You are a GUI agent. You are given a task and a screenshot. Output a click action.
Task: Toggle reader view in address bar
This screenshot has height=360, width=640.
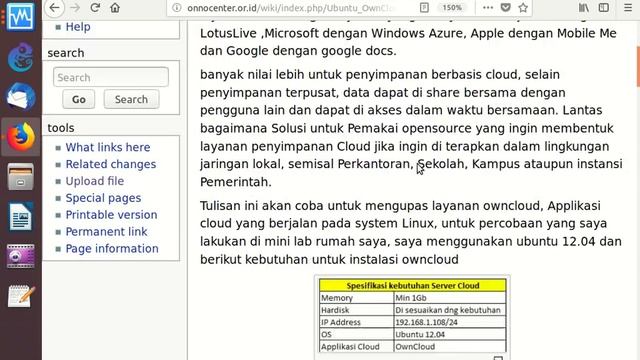point(424,7)
